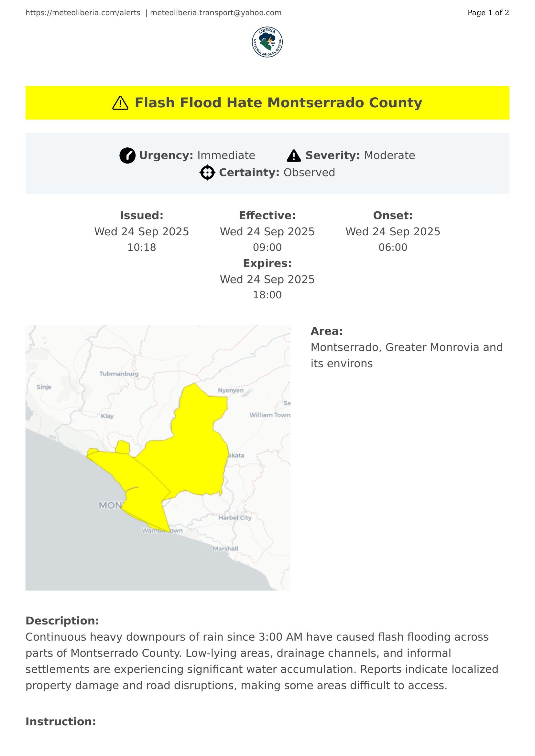
Task: Click the Issued date heading
Action: click(142, 215)
